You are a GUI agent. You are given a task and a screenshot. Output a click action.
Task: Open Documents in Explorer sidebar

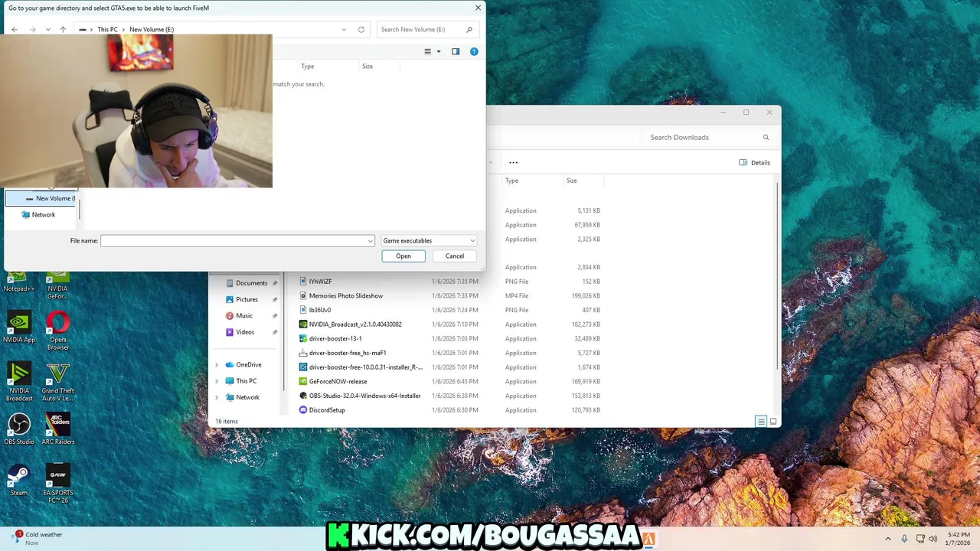(251, 283)
